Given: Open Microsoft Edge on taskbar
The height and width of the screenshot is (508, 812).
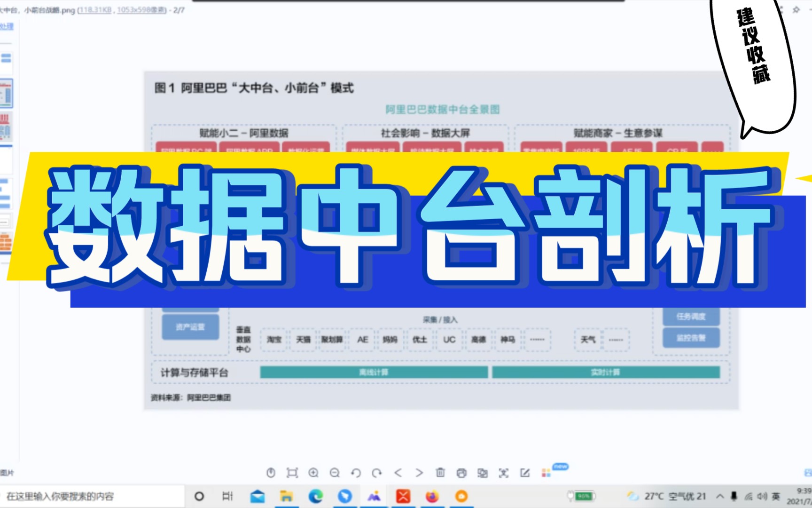Looking at the screenshot, I should 316,496.
